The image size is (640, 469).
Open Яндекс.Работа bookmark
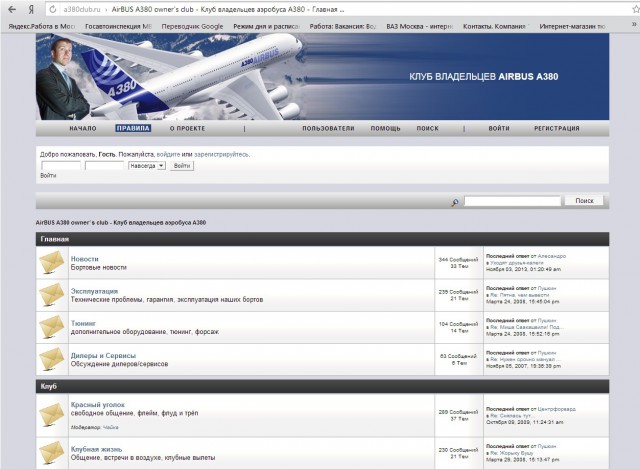[x=42, y=26]
